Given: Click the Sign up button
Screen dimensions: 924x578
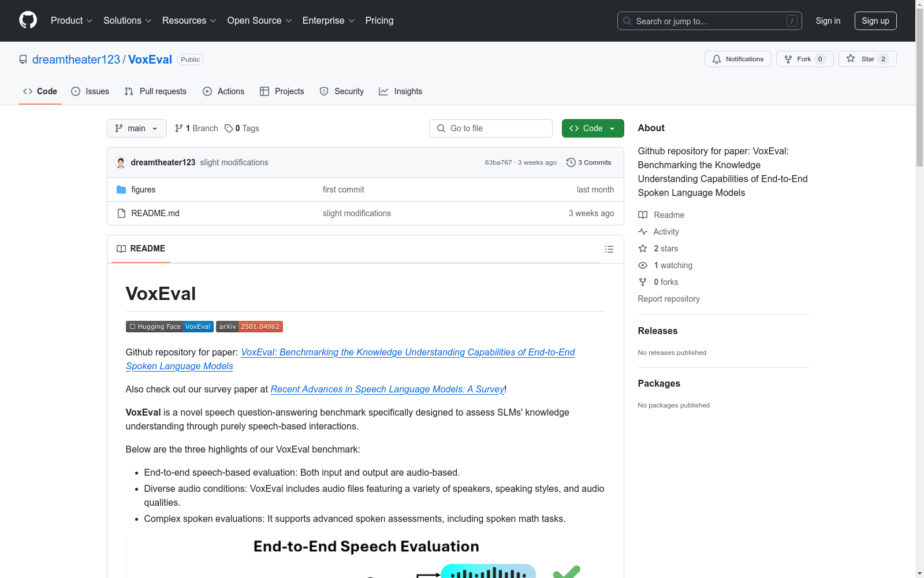Looking at the screenshot, I should [875, 21].
